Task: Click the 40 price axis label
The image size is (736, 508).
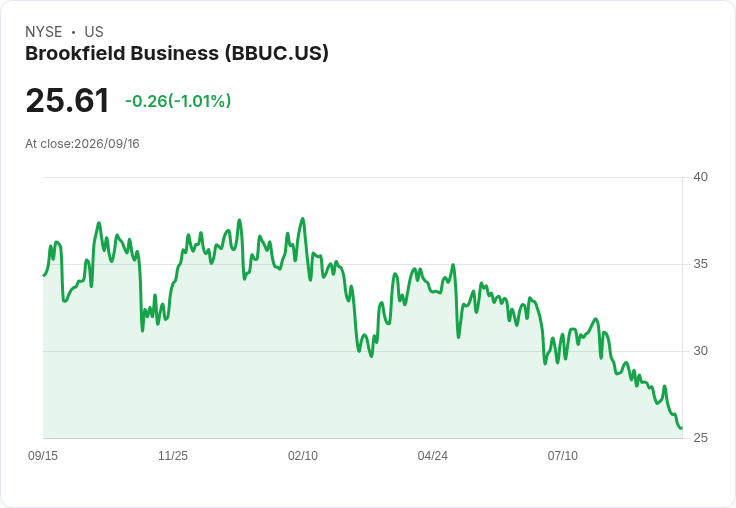Action: pyautogui.click(x=700, y=177)
